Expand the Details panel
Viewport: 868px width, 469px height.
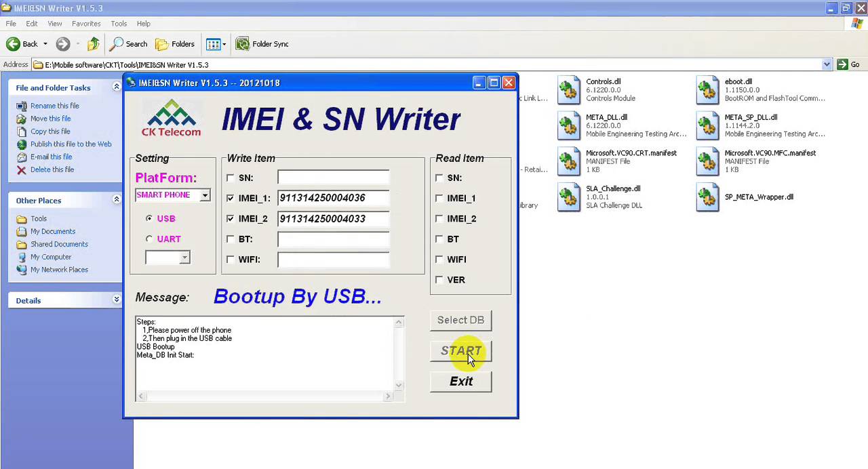[117, 300]
